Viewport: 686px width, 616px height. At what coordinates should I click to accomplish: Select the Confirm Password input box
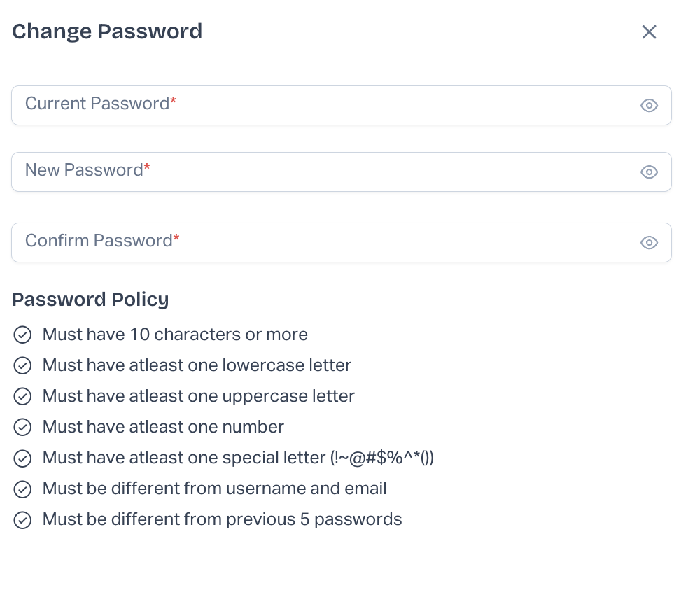(x=322, y=243)
